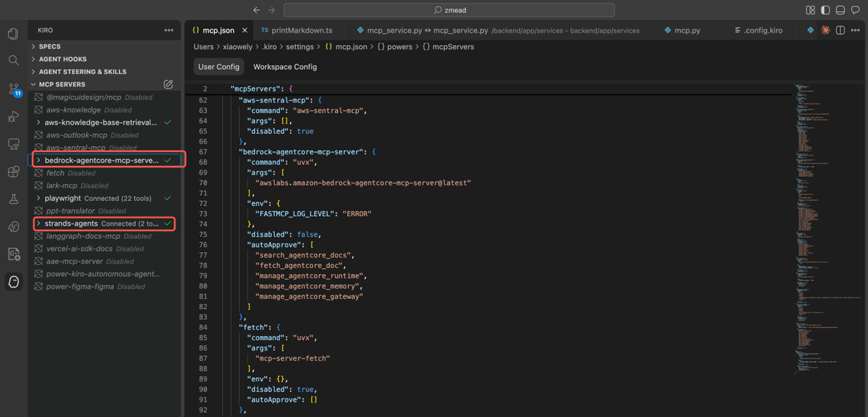Switch to Workspace Config
Viewport: 868px width, 417px height.
coord(285,67)
